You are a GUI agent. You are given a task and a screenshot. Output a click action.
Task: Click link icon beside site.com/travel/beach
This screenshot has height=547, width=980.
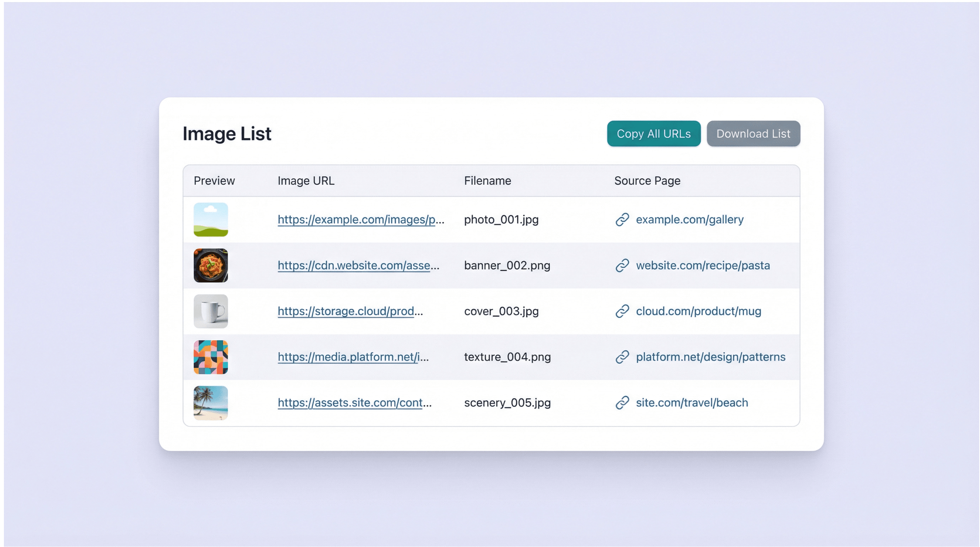click(622, 402)
